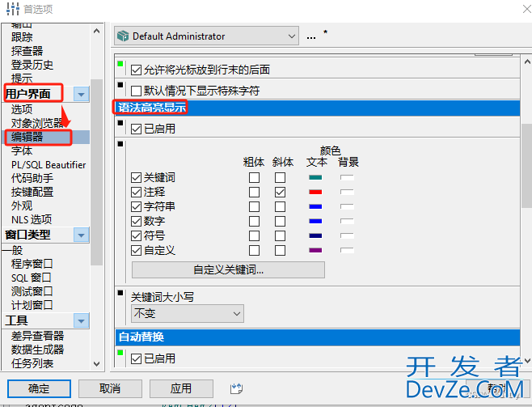
Task: Click the teal text color for 关键词
Action: (315, 177)
